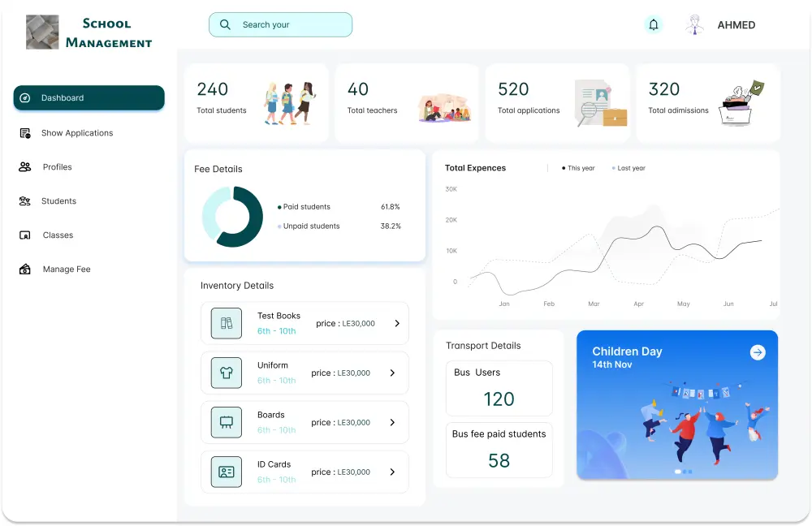Click the Test Books inventory icon
Screen dimensions: 812x526
[x=226, y=322]
